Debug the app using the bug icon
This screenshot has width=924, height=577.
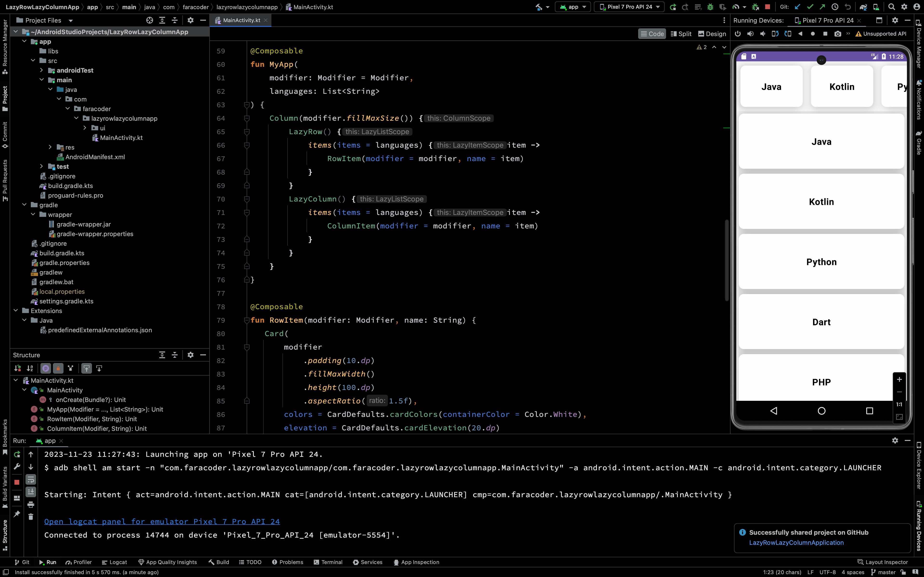click(x=710, y=6)
